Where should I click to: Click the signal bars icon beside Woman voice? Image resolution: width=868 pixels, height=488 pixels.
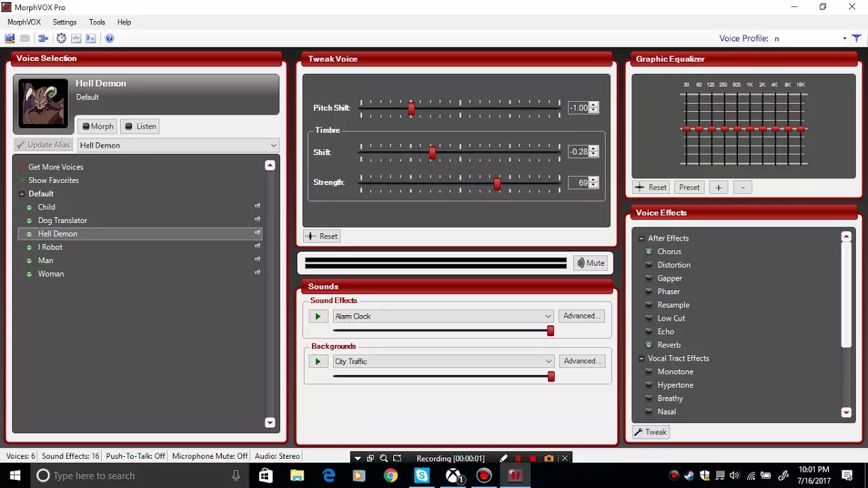click(257, 273)
